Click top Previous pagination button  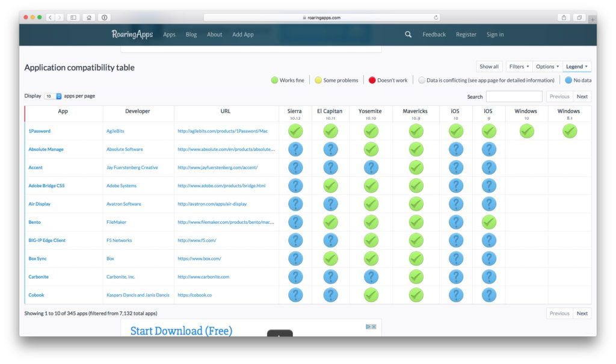tap(559, 96)
